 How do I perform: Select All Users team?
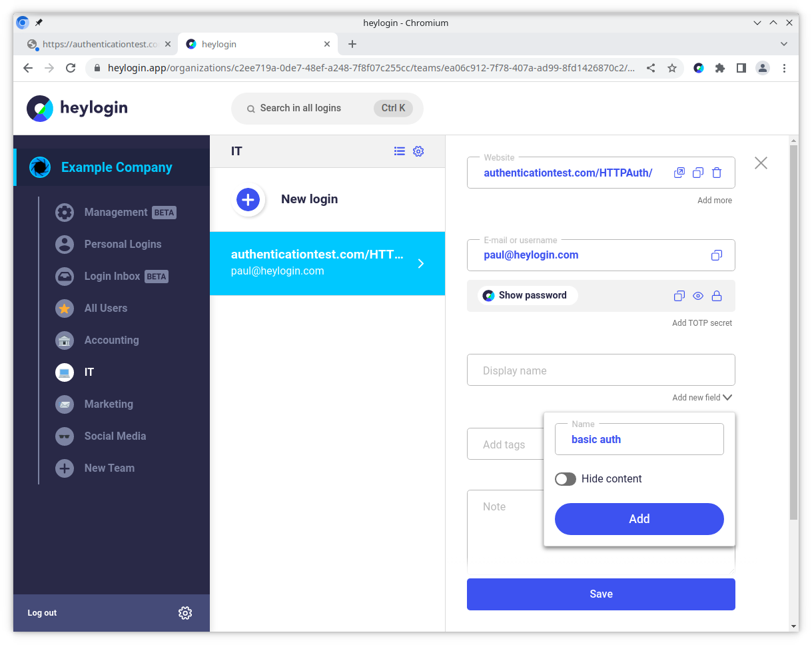pyautogui.click(x=105, y=309)
